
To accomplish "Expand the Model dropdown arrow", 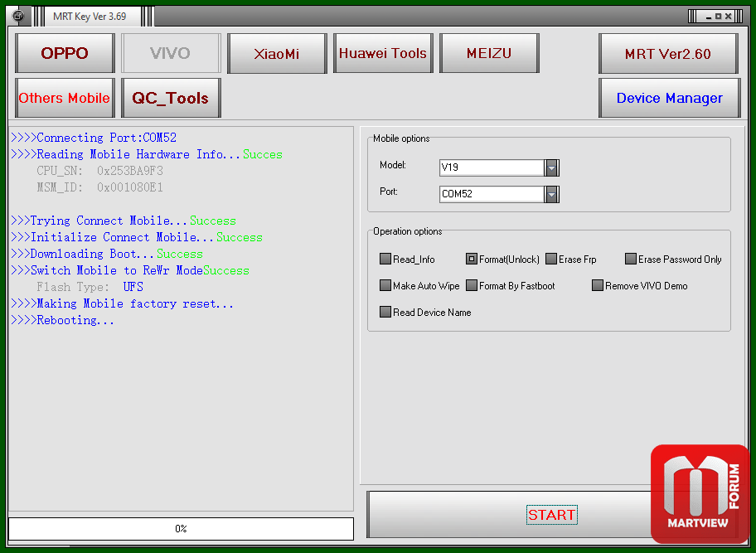I will (x=551, y=167).
